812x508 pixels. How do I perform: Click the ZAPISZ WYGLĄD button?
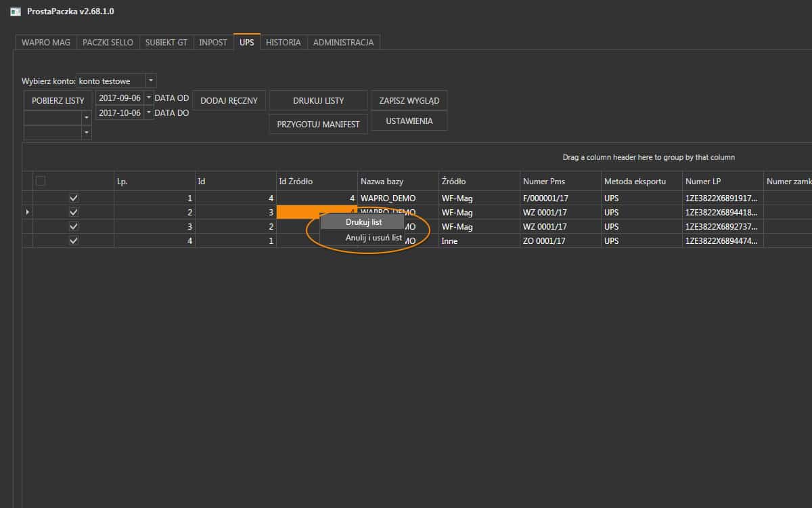coord(409,100)
